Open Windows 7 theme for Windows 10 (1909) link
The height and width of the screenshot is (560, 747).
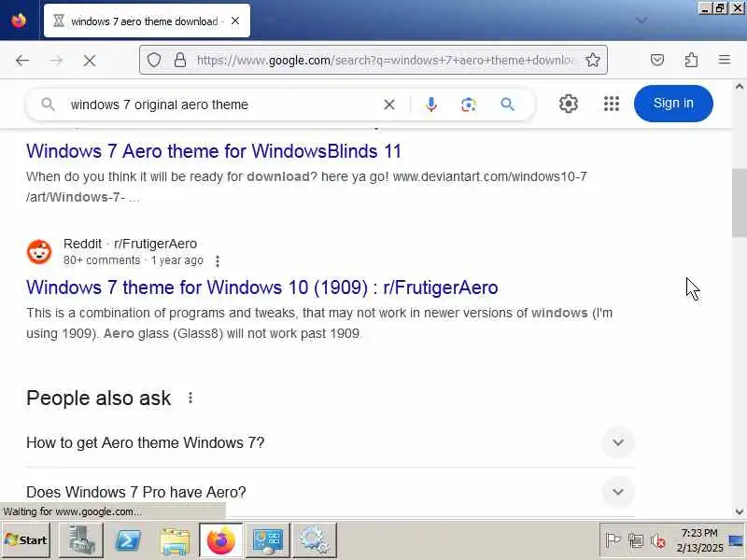point(262,287)
